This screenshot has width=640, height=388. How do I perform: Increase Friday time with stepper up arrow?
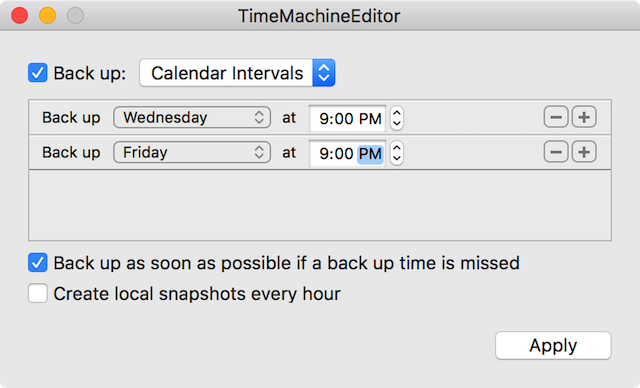coord(397,147)
